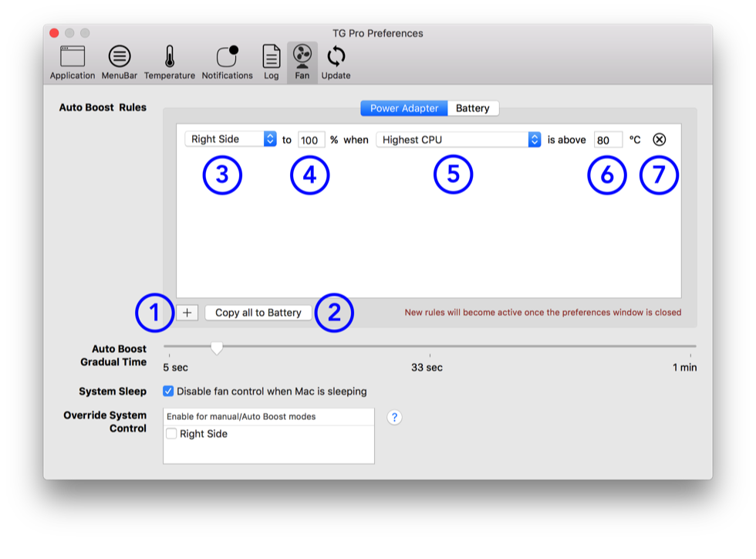This screenshot has height=559, width=756.
Task: Switch to the Power Adapter tab
Action: [x=404, y=108]
